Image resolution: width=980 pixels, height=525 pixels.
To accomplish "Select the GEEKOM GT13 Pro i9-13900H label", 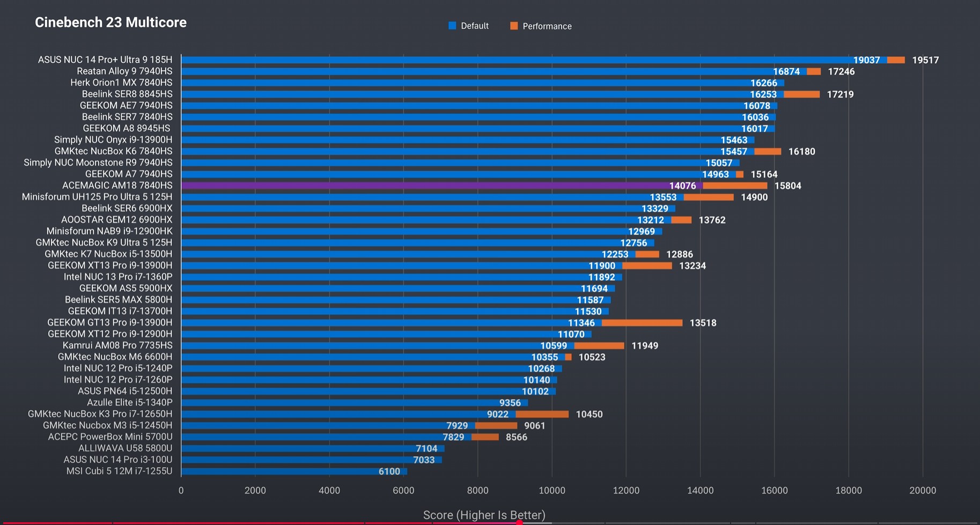I will [110, 323].
